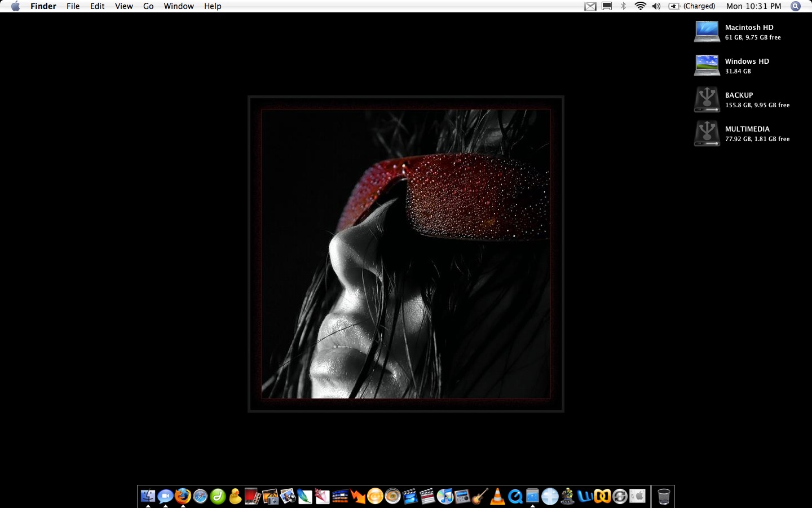Open the orange arrow dock icon

pyautogui.click(x=358, y=496)
